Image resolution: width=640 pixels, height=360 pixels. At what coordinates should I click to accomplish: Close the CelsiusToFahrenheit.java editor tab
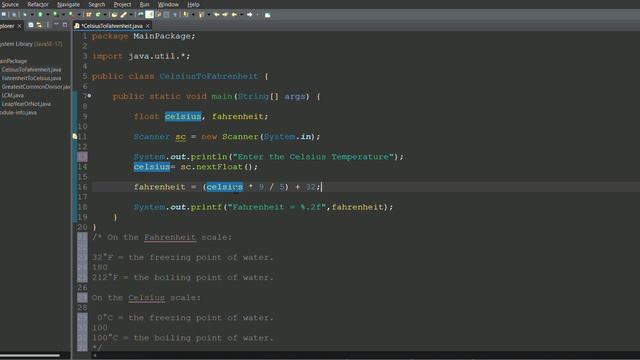coord(148,26)
